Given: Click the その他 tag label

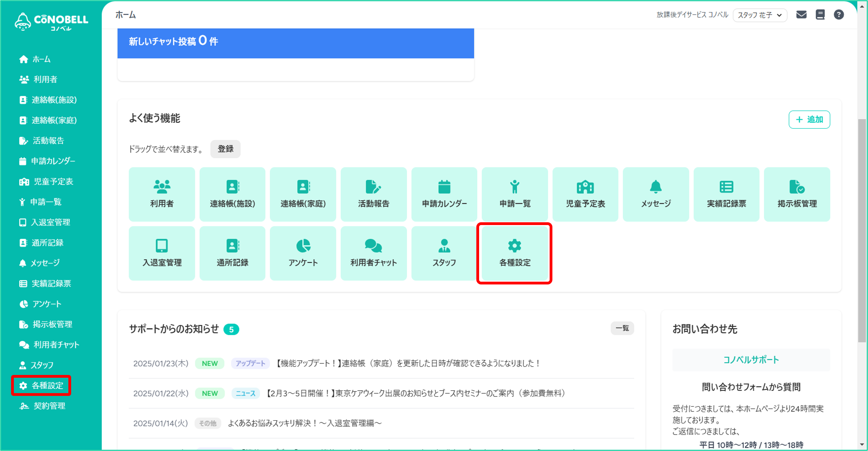Looking at the screenshot, I should (208, 423).
